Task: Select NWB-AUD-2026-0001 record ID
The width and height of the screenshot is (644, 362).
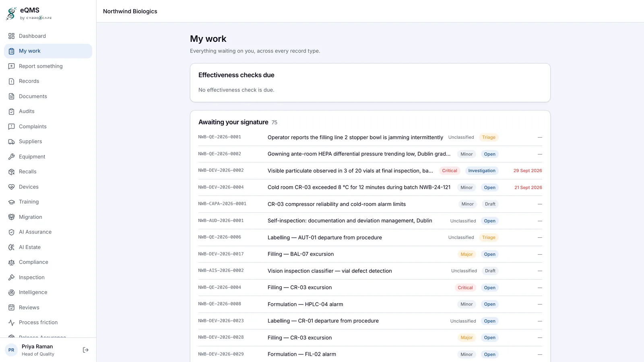Action: tap(221, 221)
